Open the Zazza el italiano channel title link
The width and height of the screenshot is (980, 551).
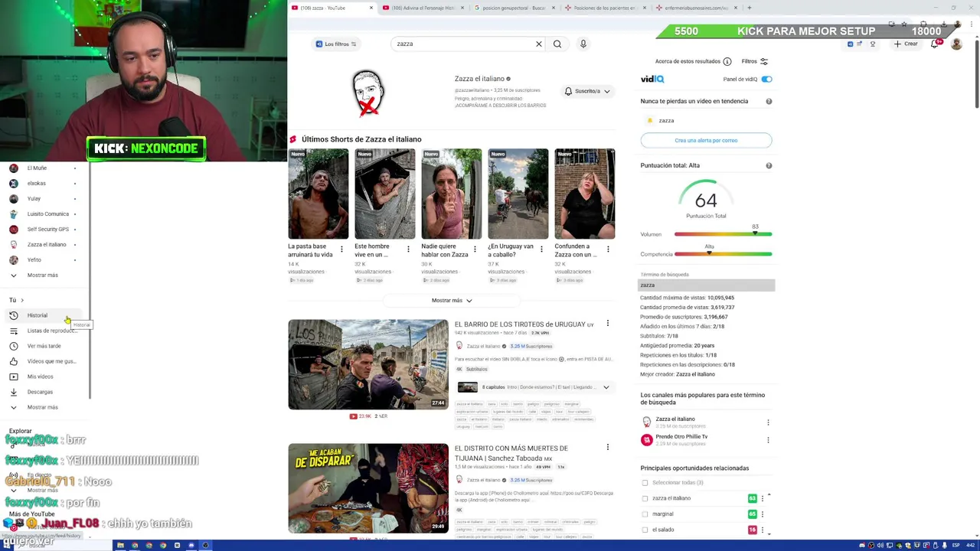479,79
